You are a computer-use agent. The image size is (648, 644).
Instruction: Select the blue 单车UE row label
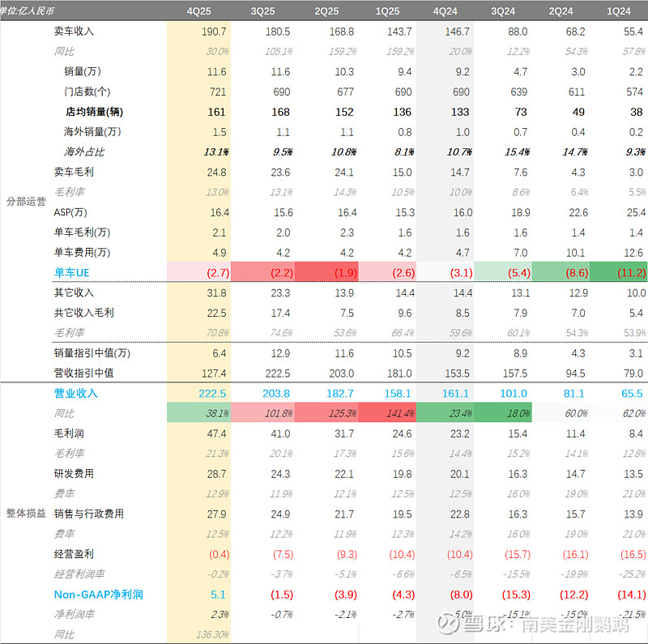[x=72, y=272]
